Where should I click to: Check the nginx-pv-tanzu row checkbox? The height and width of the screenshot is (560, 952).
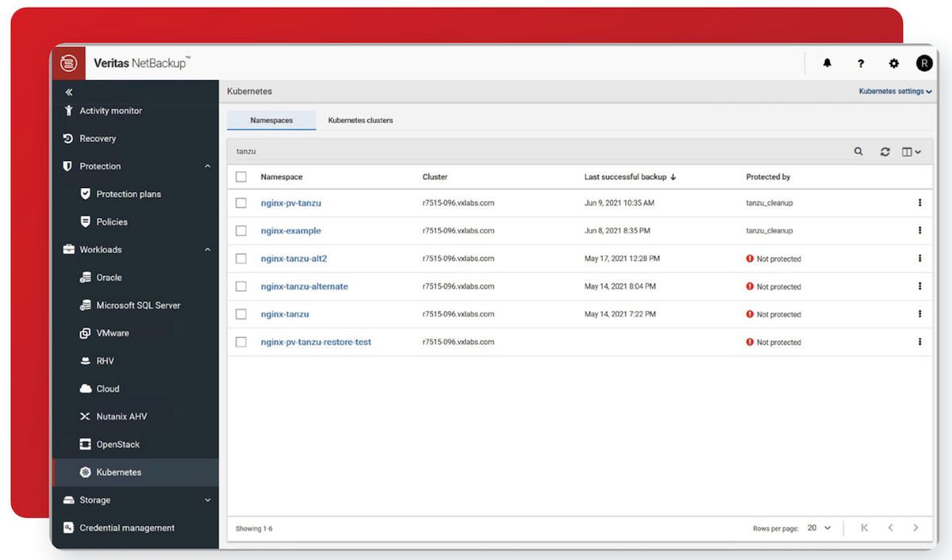(241, 203)
